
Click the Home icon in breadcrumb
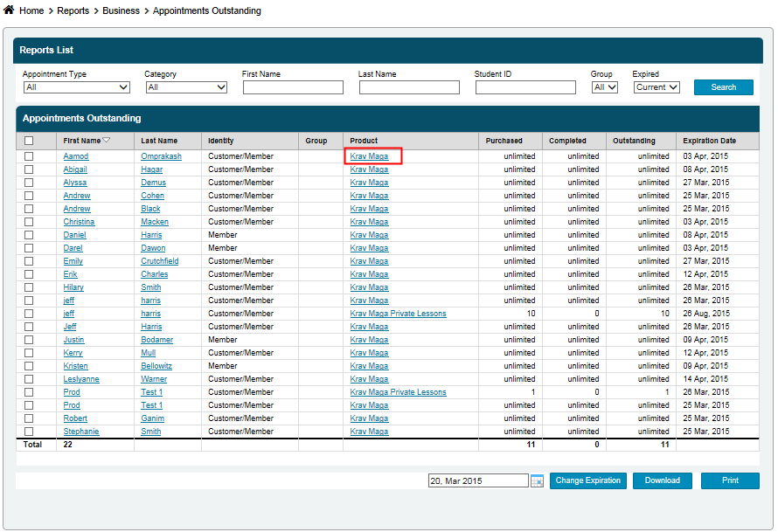click(x=9, y=10)
